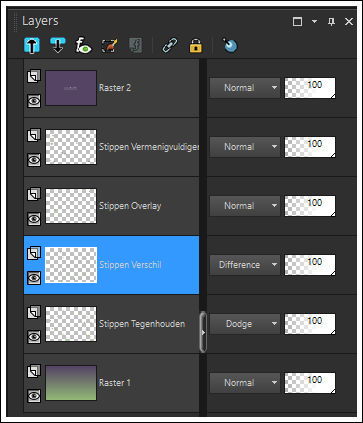
Task: Click the Raster 1 gradient thumbnail
Action: click(x=71, y=383)
